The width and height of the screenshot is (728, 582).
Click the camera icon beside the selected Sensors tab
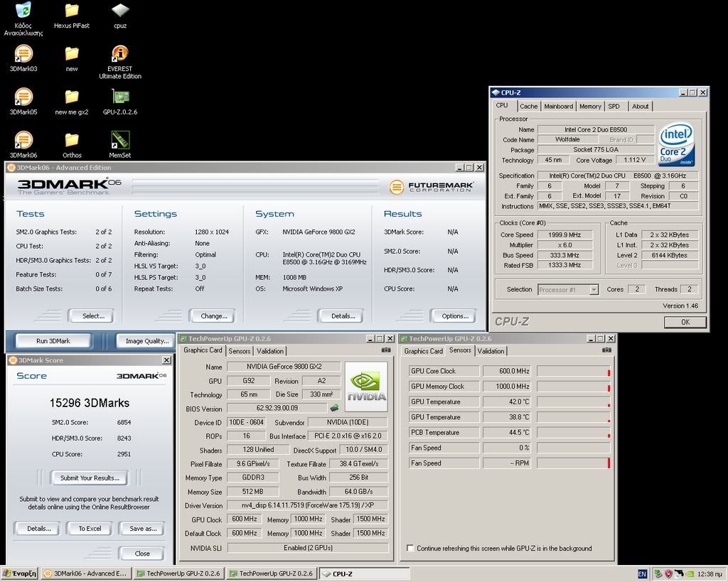pyautogui.click(x=606, y=350)
